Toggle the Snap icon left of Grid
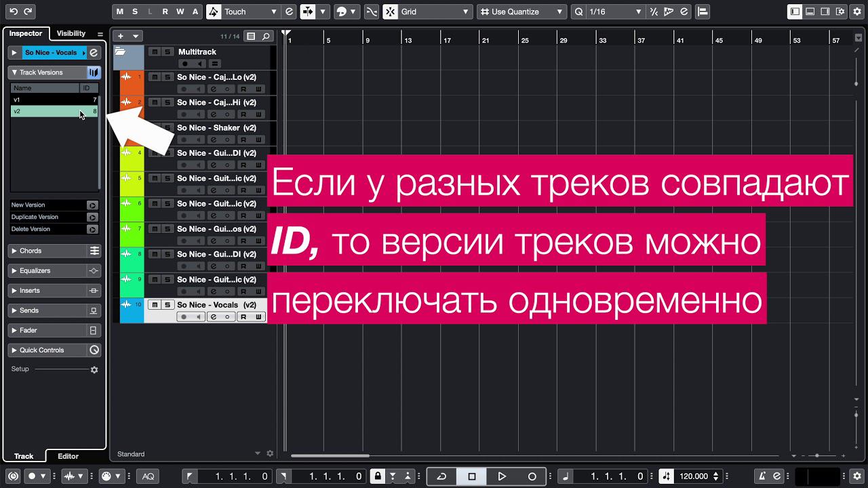This screenshot has width=868, height=488. (391, 12)
